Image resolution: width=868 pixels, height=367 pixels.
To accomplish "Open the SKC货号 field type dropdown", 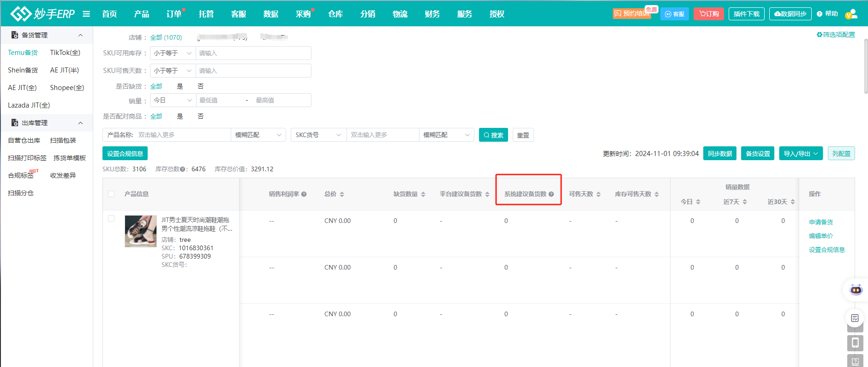I will pyautogui.click(x=319, y=135).
